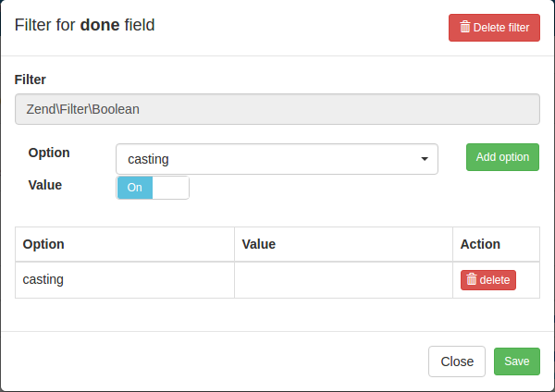Click the Value column header in table

pyautogui.click(x=259, y=244)
